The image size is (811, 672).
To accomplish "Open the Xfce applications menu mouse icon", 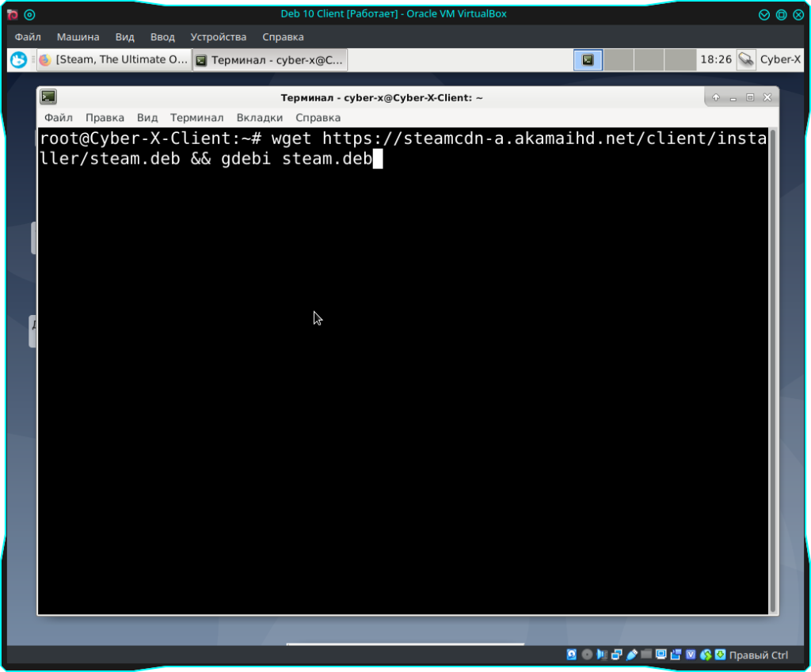I will (x=19, y=60).
